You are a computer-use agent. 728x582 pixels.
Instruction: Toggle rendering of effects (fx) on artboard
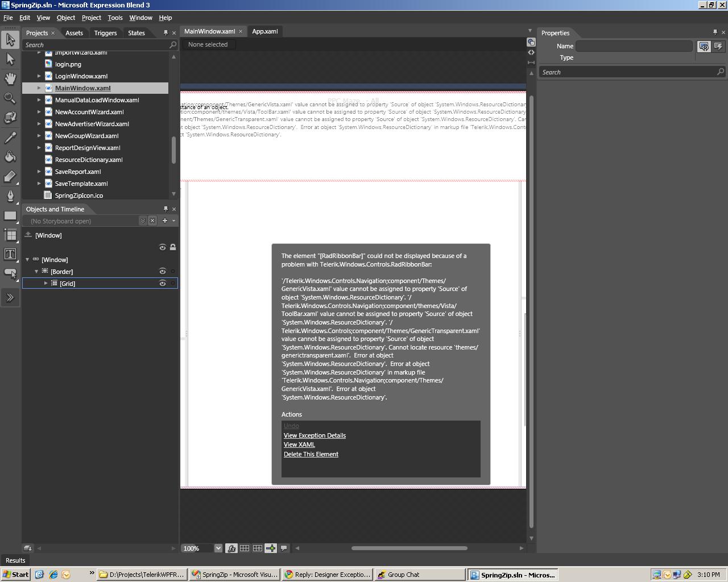tap(231, 548)
